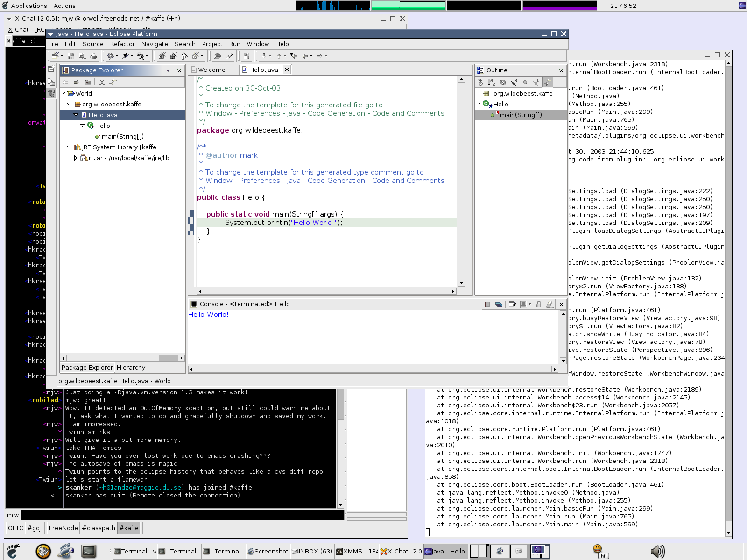Collapse Hello.java node in Package Explorer
The height and width of the screenshot is (560, 747).
(x=76, y=115)
